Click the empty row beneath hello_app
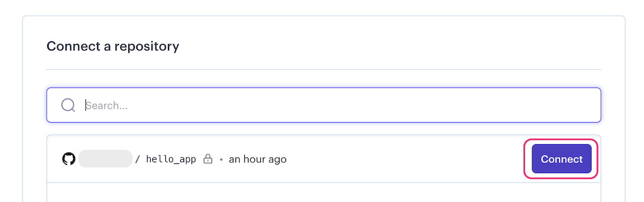Viewport: 644px width, 202px height. click(x=324, y=192)
